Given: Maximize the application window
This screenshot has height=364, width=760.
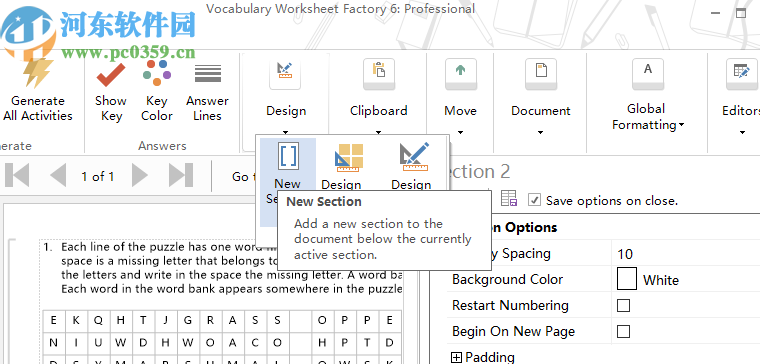Looking at the screenshot, I should pyautogui.click(x=740, y=13).
